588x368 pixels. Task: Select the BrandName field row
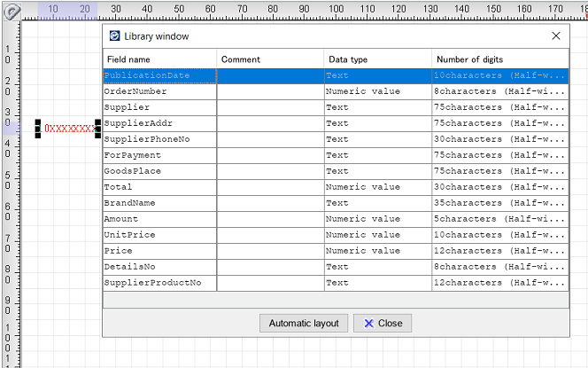pyautogui.click(x=159, y=203)
